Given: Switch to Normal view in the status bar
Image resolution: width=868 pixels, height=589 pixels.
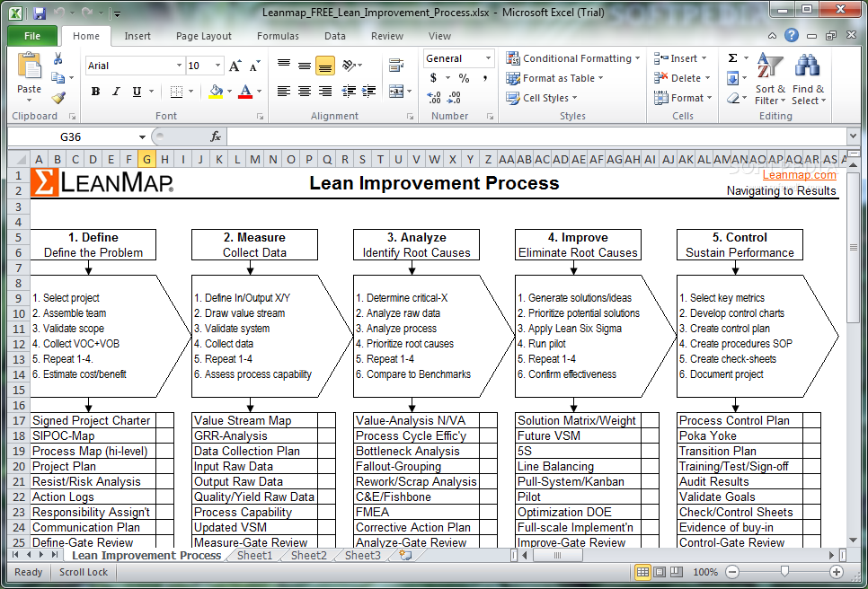Looking at the screenshot, I should (642, 572).
